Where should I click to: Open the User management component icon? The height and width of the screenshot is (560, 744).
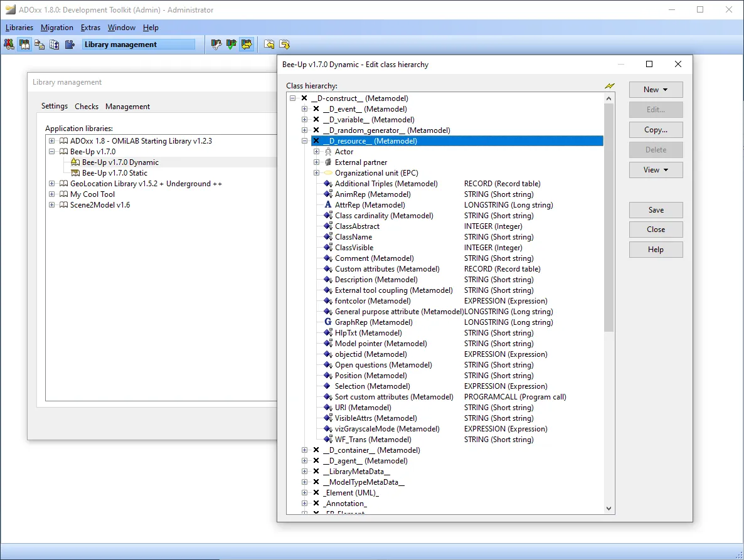click(x=9, y=45)
